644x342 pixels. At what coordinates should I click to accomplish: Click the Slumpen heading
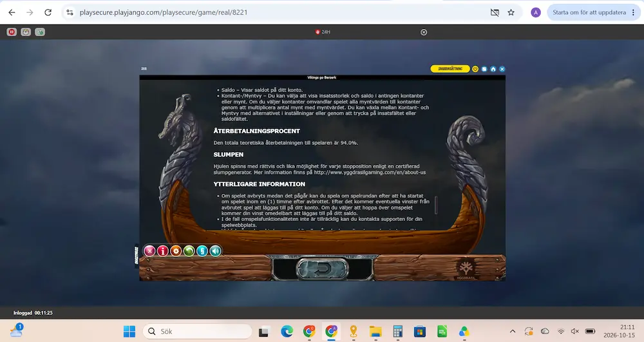tap(229, 155)
